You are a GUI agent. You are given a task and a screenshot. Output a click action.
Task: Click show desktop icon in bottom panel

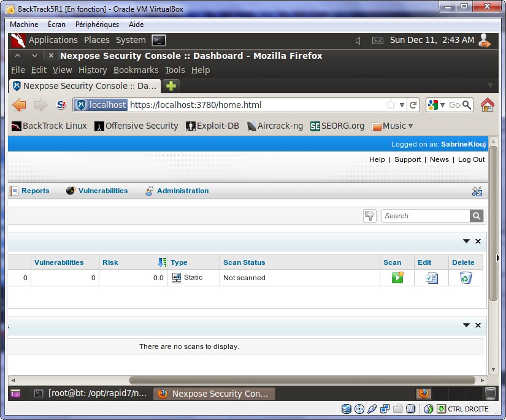point(15,394)
